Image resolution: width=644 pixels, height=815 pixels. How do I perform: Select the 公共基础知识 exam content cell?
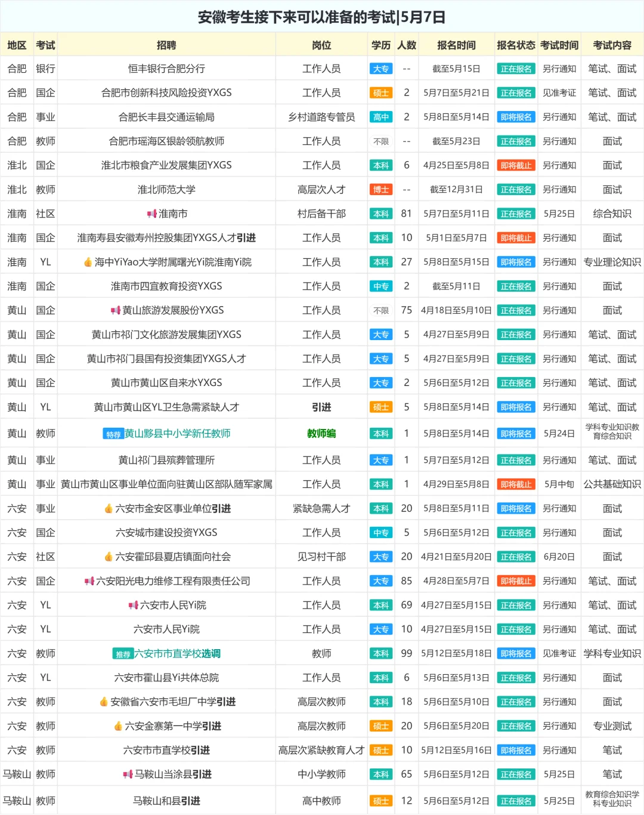pyautogui.click(x=612, y=484)
